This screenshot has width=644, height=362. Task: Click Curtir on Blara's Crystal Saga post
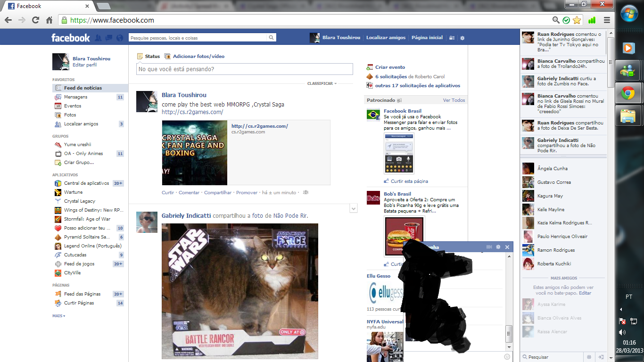(167, 193)
